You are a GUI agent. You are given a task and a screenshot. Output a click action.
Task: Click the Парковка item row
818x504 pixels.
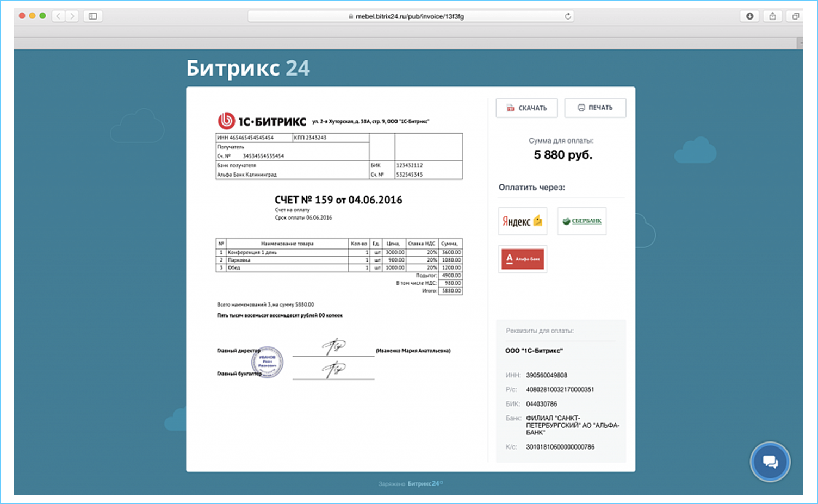click(339, 260)
